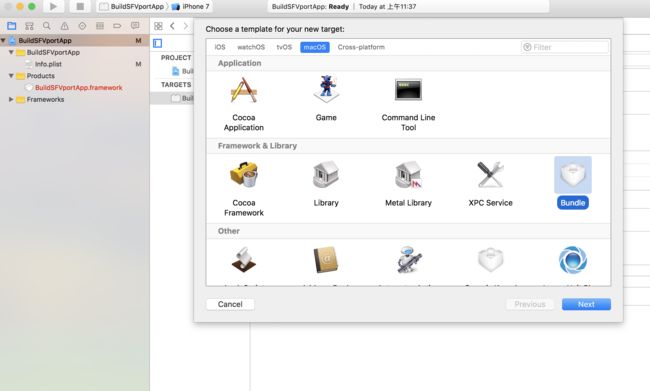650x391 pixels.
Task: Collapse the BuildSFVportApp group folder
Action: point(11,53)
